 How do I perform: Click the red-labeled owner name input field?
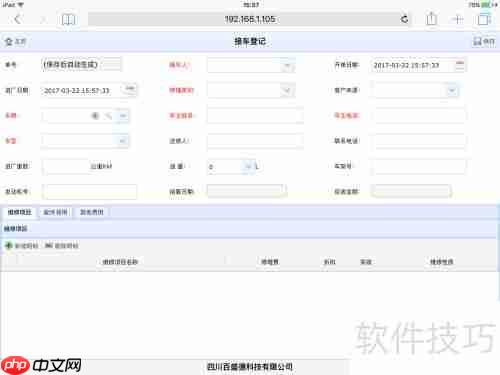(255, 116)
